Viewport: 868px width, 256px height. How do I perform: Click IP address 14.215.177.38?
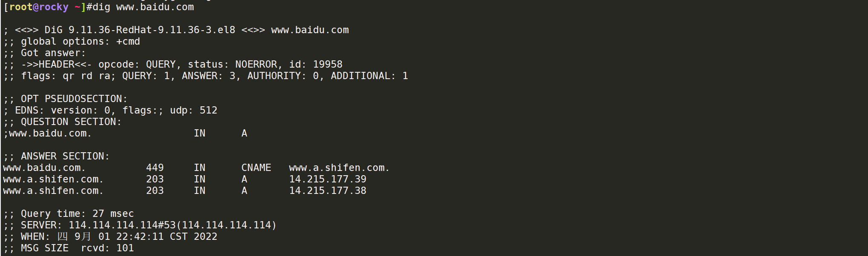tap(328, 191)
